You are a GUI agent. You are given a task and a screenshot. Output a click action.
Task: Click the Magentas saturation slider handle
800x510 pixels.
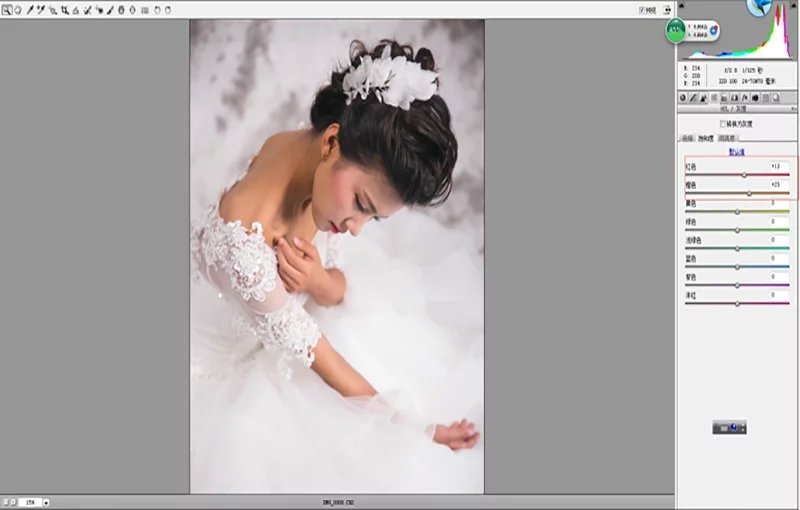click(x=737, y=303)
